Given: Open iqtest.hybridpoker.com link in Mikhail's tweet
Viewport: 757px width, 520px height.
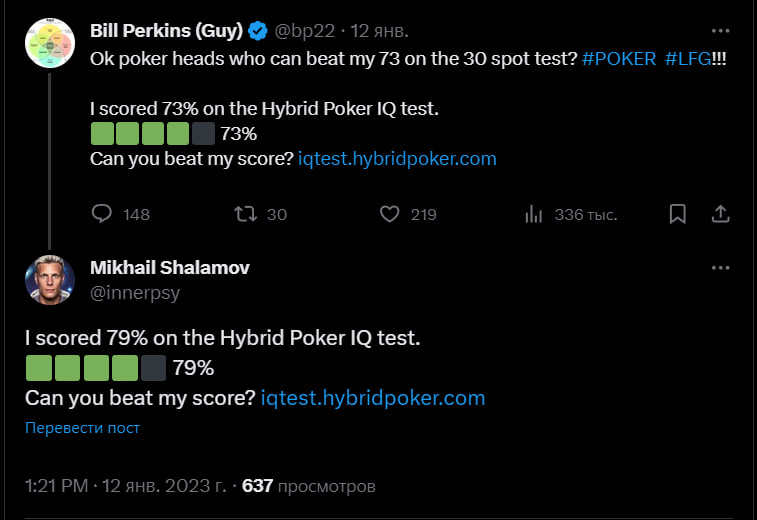Looking at the screenshot, I should [372, 397].
